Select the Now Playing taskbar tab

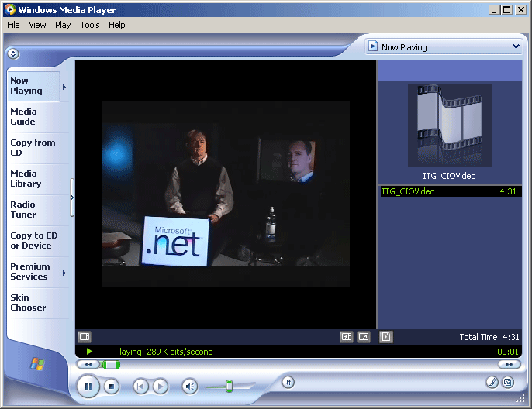click(x=33, y=86)
